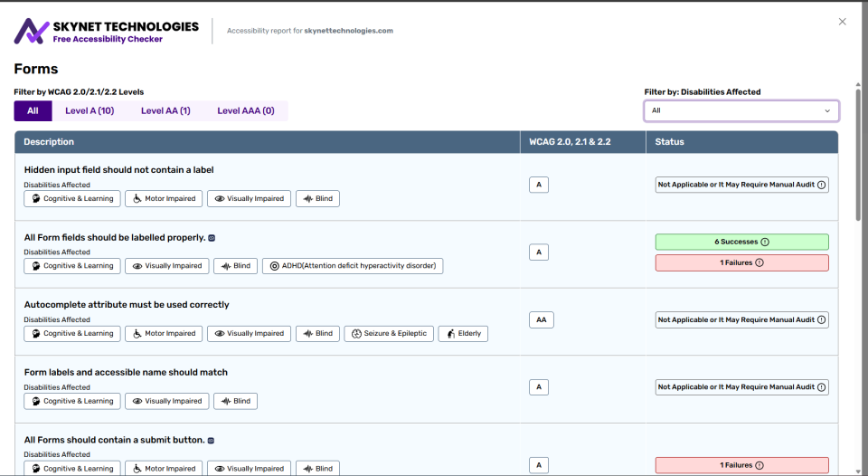
Task: Click 'Hidden input field should not contain a label'
Action: (118, 170)
